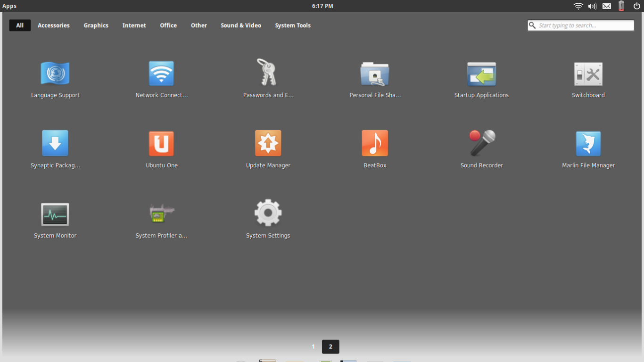This screenshot has width=644, height=362.
Task: Open the mail envelope indicator
Action: click(x=607, y=6)
